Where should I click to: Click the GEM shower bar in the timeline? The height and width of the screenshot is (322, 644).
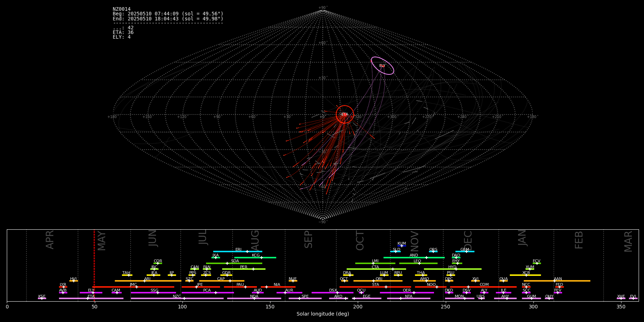tap(465, 252)
